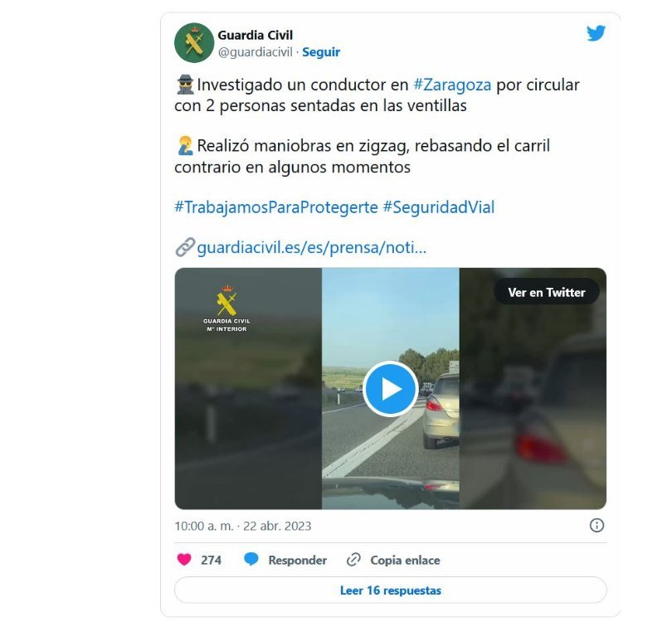
Task: Click Leer 16 respuestas button
Action: (x=391, y=590)
